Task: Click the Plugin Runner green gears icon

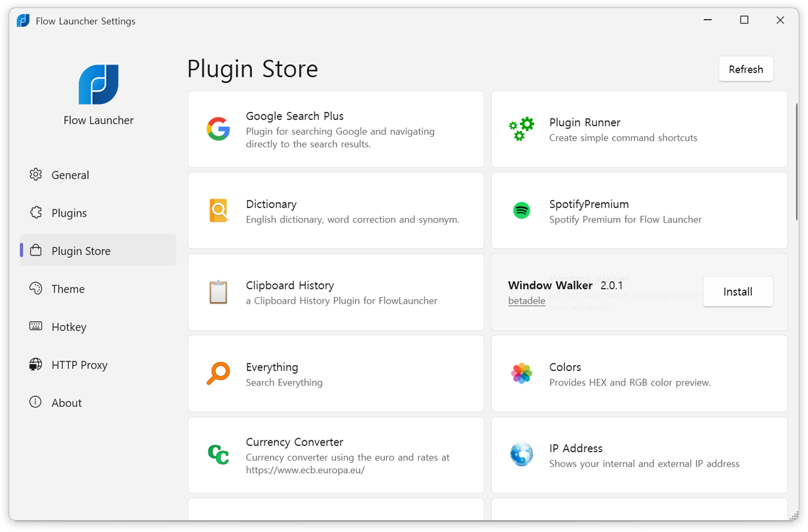Action: (x=521, y=129)
